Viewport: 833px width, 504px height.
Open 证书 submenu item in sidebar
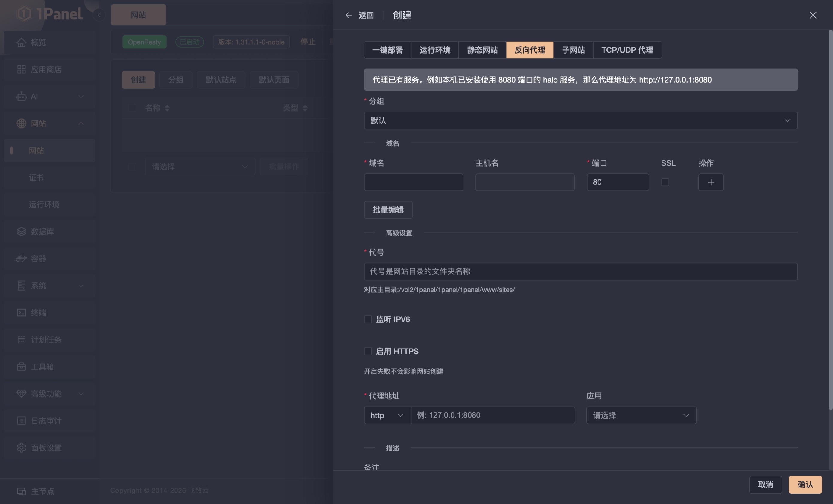click(x=50, y=178)
